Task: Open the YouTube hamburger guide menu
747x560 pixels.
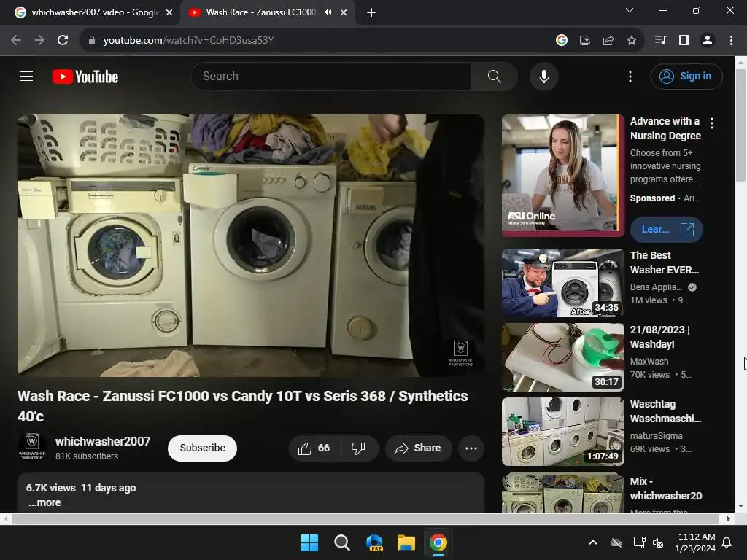Action: [x=26, y=76]
